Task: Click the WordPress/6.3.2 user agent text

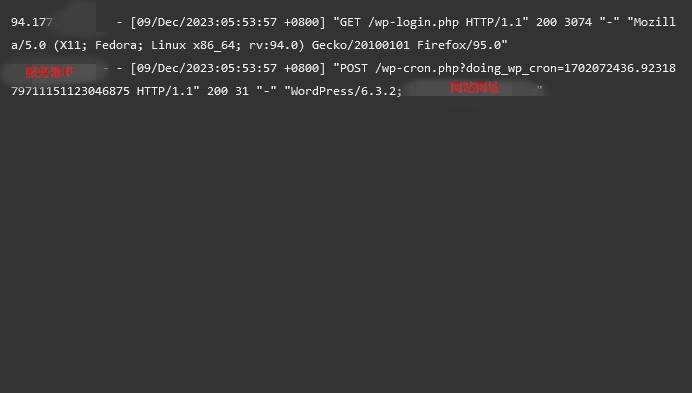Action: click(x=343, y=91)
